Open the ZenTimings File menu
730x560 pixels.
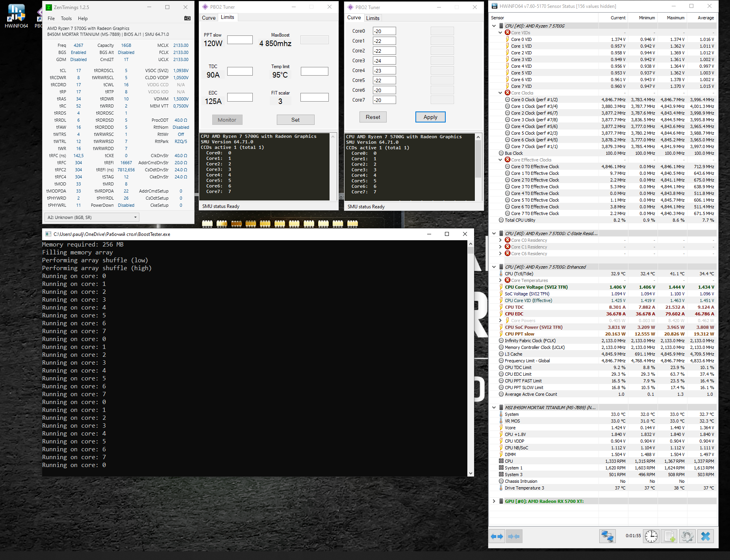click(51, 19)
